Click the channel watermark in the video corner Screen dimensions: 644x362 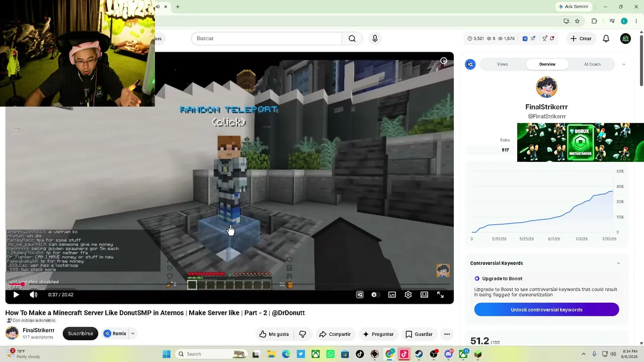tap(443, 270)
